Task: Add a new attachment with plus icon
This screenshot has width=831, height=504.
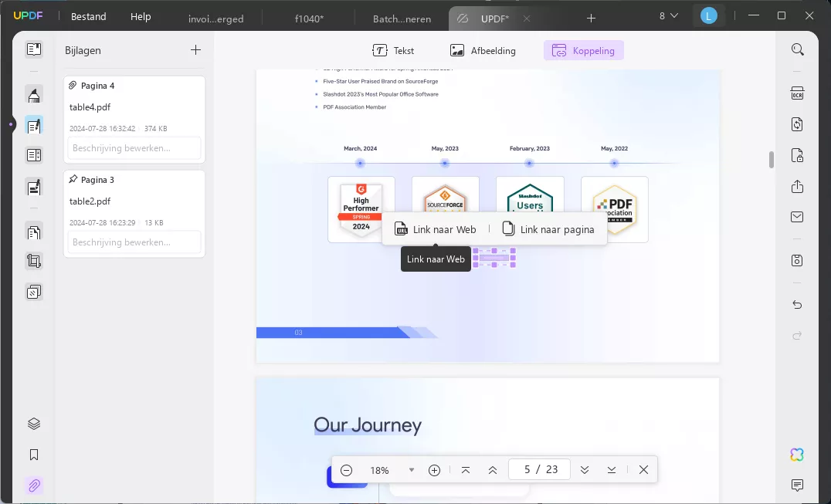Action: point(195,49)
